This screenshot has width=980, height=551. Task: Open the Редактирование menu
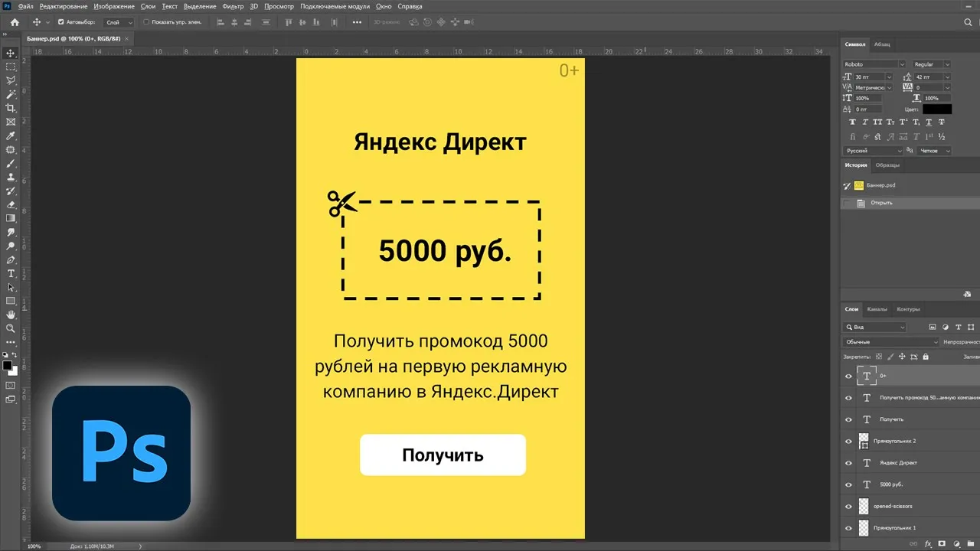pos(64,6)
